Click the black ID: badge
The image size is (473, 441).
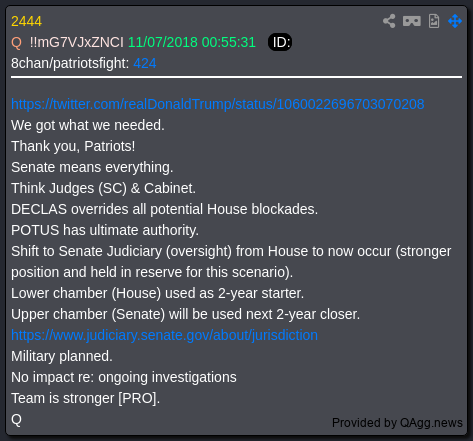tap(280, 42)
